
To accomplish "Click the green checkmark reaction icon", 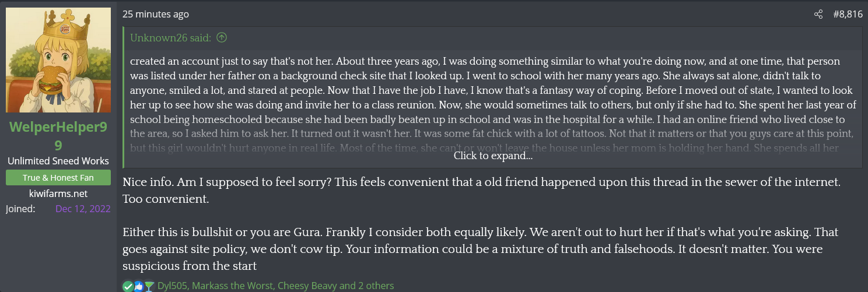I will point(128,286).
